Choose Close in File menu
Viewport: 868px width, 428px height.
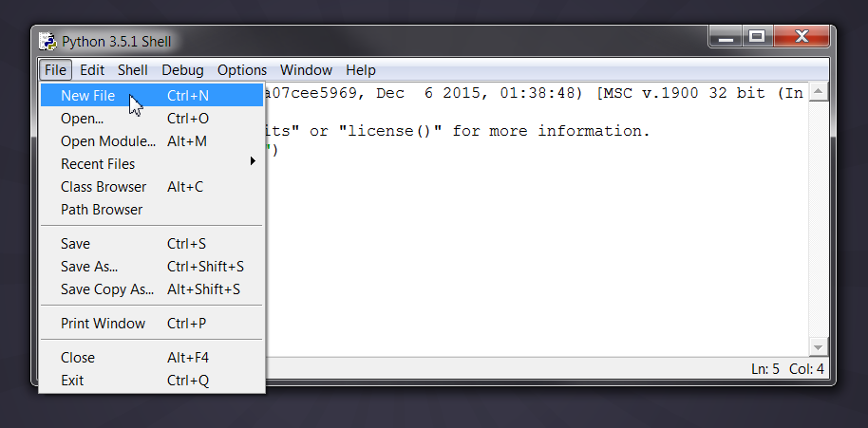click(152, 357)
